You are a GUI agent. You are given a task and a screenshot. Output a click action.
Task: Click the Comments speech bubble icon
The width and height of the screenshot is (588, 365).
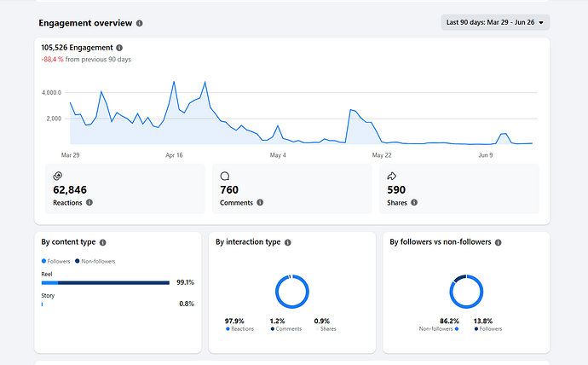pos(225,176)
